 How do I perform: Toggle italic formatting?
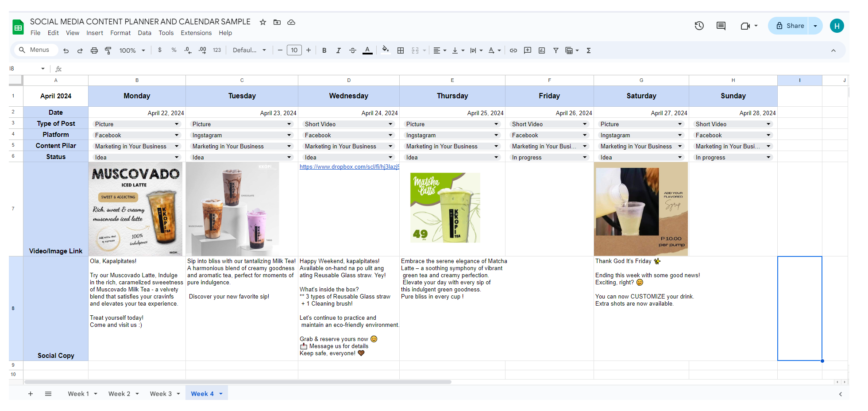[339, 50]
